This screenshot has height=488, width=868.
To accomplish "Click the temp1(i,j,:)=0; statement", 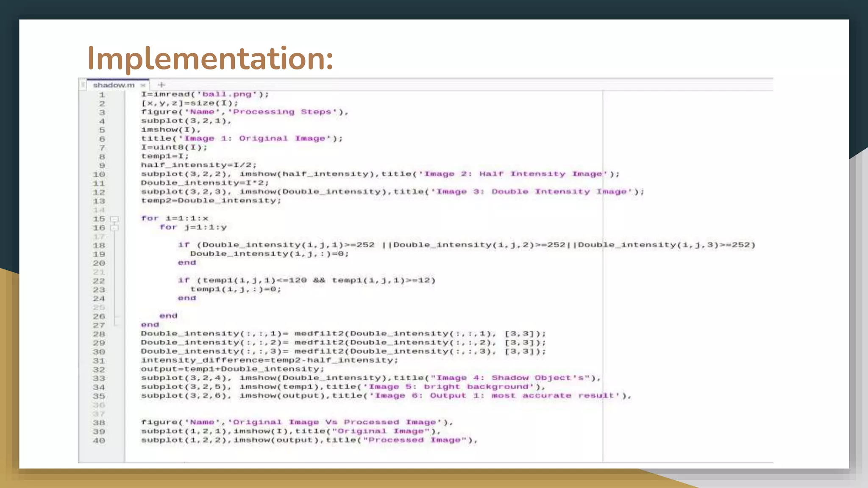I will [x=236, y=289].
